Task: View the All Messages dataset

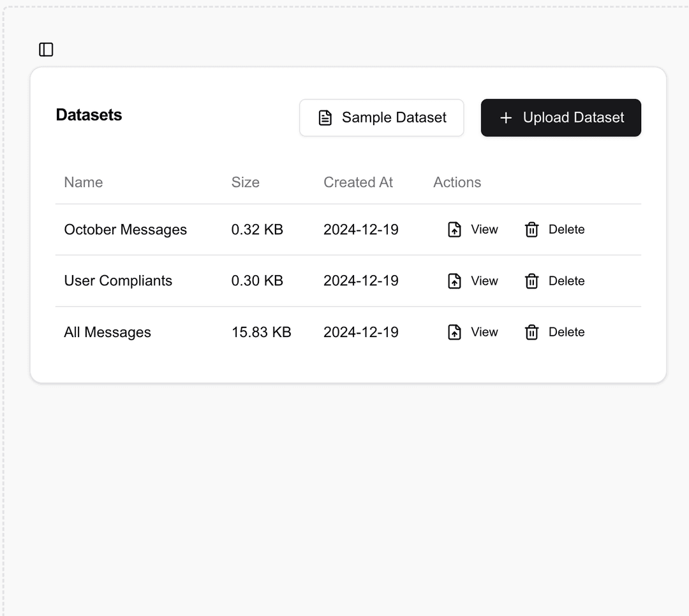Action: [x=472, y=333]
